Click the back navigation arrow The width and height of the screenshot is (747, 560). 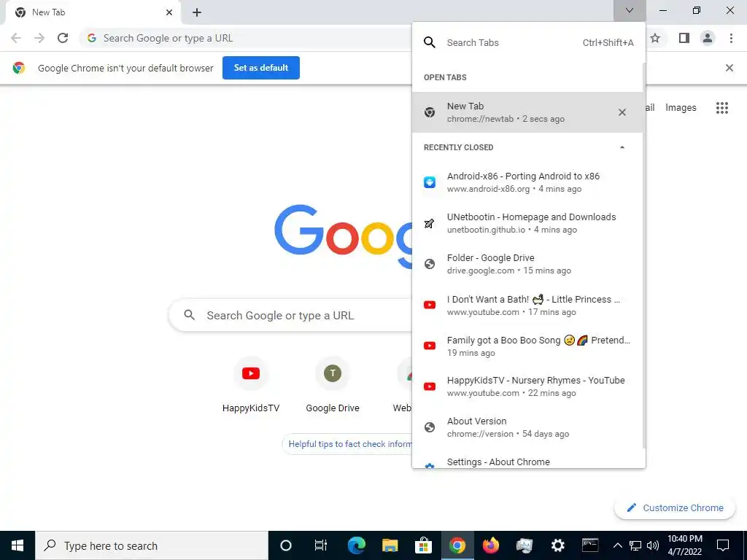[x=16, y=38]
